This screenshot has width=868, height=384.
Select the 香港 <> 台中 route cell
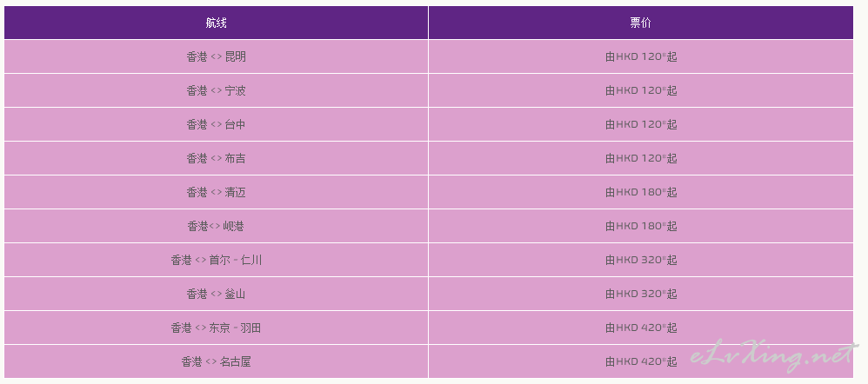coord(216,124)
